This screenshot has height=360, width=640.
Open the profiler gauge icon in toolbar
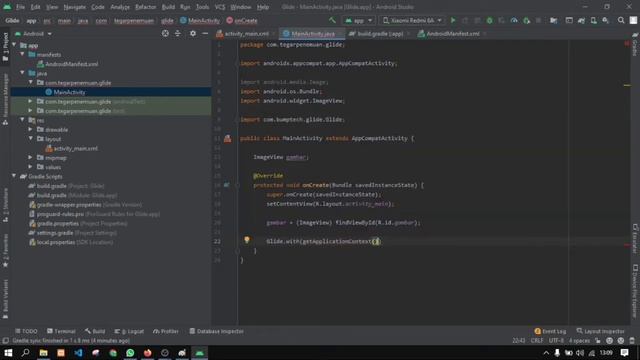click(514, 20)
